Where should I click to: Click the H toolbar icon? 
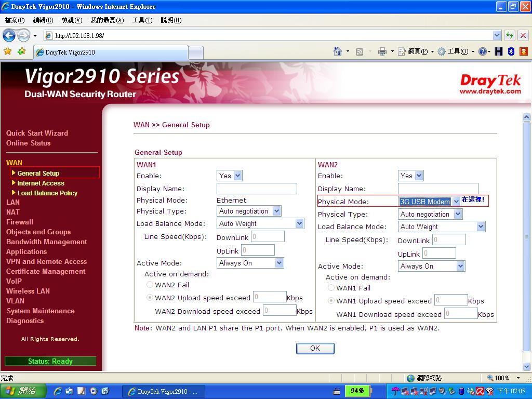point(499,51)
